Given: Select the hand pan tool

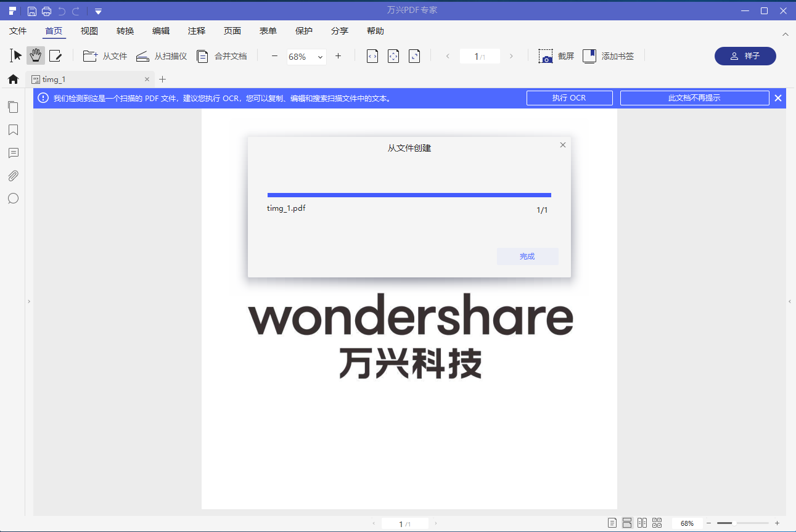Looking at the screenshot, I should [35, 55].
